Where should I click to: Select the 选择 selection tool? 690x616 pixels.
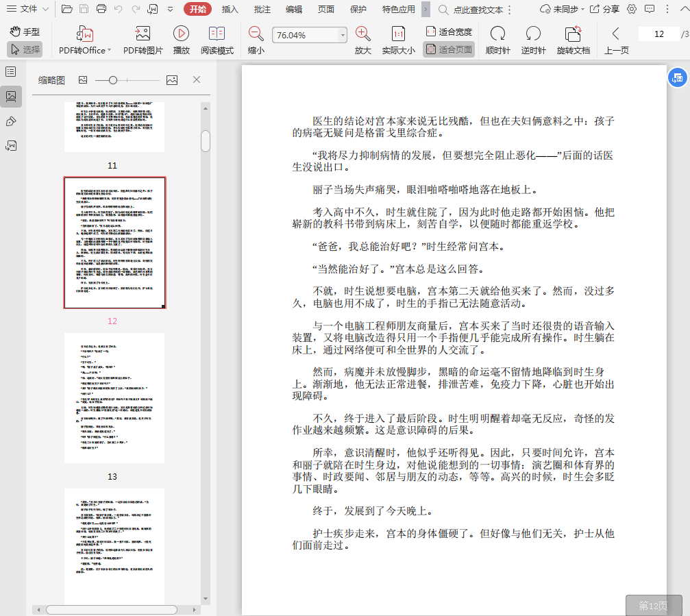pos(25,49)
